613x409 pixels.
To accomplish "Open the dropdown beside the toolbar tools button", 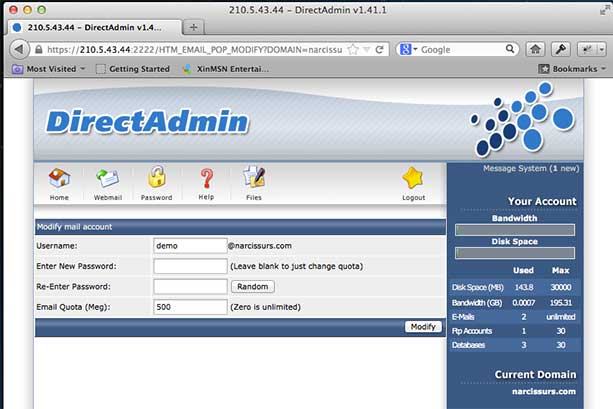I will [601, 49].
